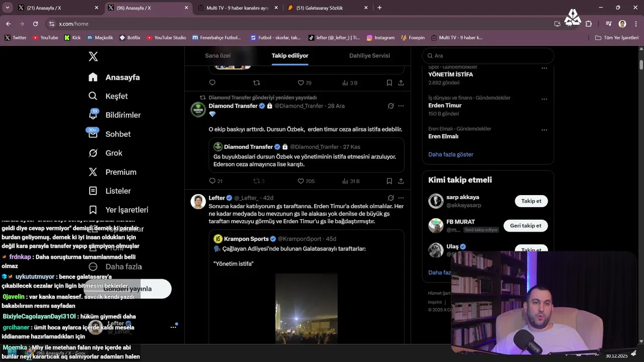Open Eren Elmalı trending topic
This screenshot has width=644, height=362.
click(443, 136)
